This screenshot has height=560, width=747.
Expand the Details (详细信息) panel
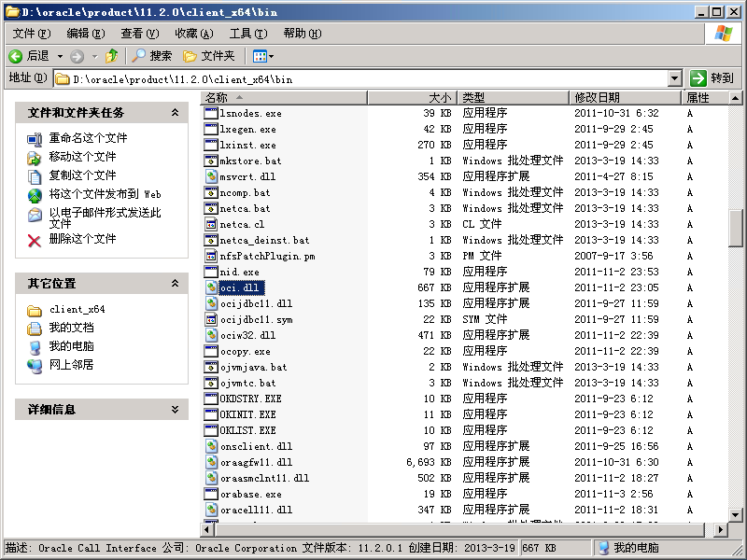point(175,409)
